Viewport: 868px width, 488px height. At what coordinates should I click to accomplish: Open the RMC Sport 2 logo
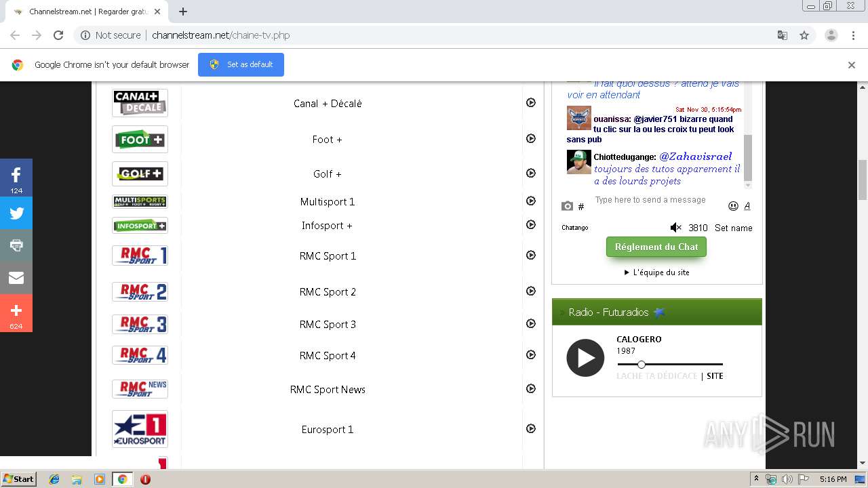[x=140, y=291]
